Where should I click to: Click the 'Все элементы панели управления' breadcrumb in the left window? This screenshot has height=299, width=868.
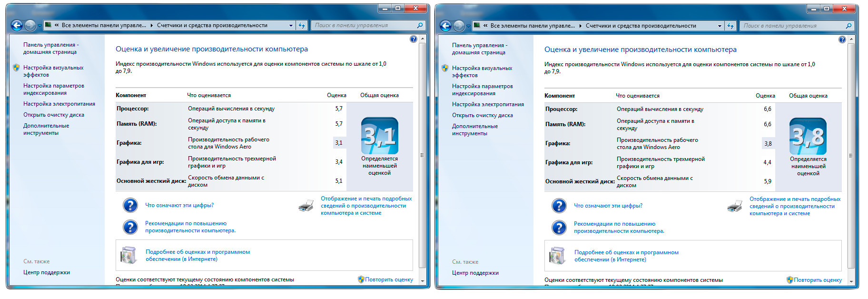tap(104, 26)
